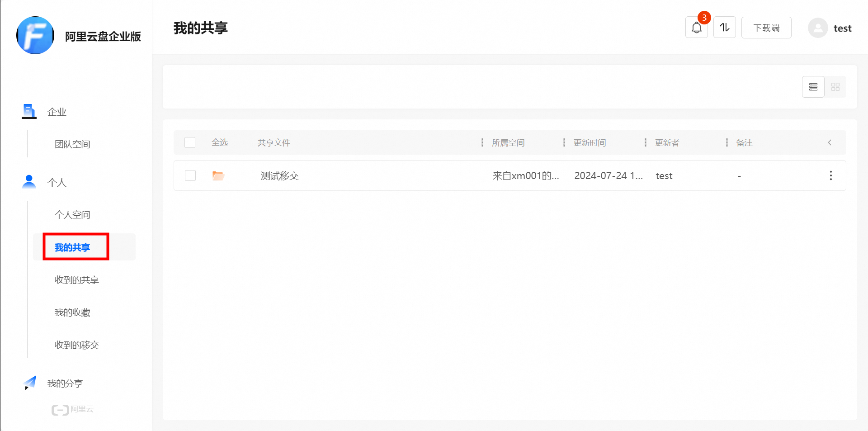Click the column handle before 更新者
Screen dimensions: 868x431
(x=645, y=142)
